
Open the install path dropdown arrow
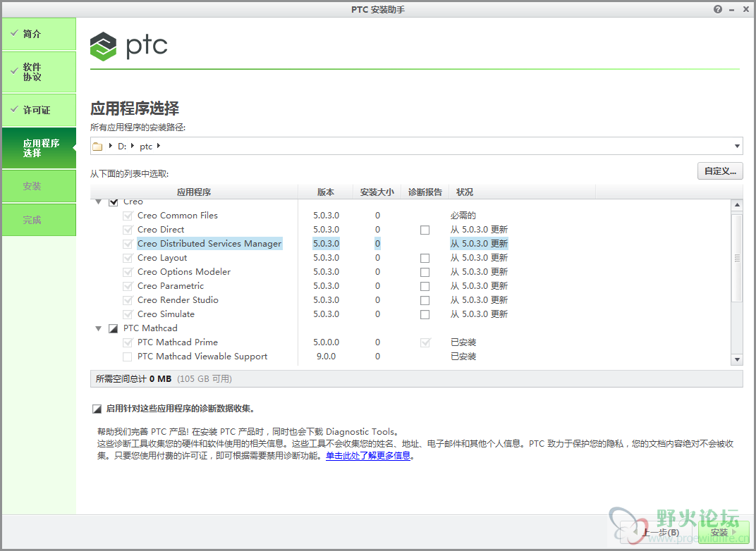(737, 146)
